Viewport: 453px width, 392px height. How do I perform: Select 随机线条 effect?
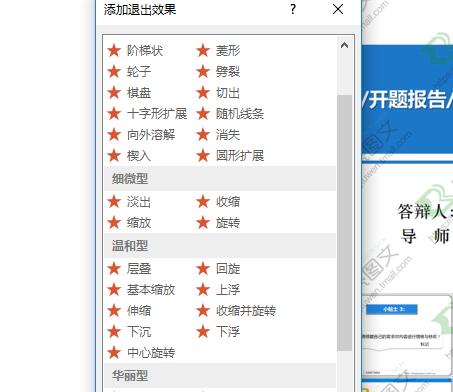click(x=230, y=114)
